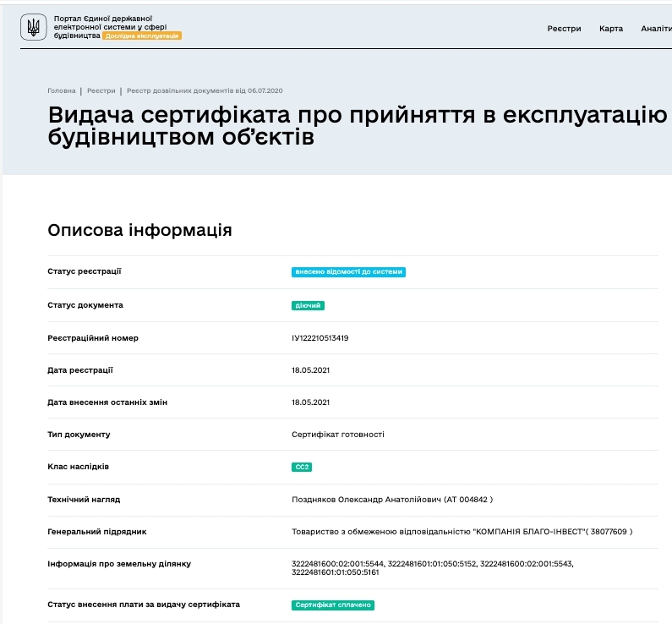Image resolution: width=672 pixels, height=624 pixels.
Task: Click the Сертифікат сплачено badge
Action: pyautogui.click(x=332, y=605)
